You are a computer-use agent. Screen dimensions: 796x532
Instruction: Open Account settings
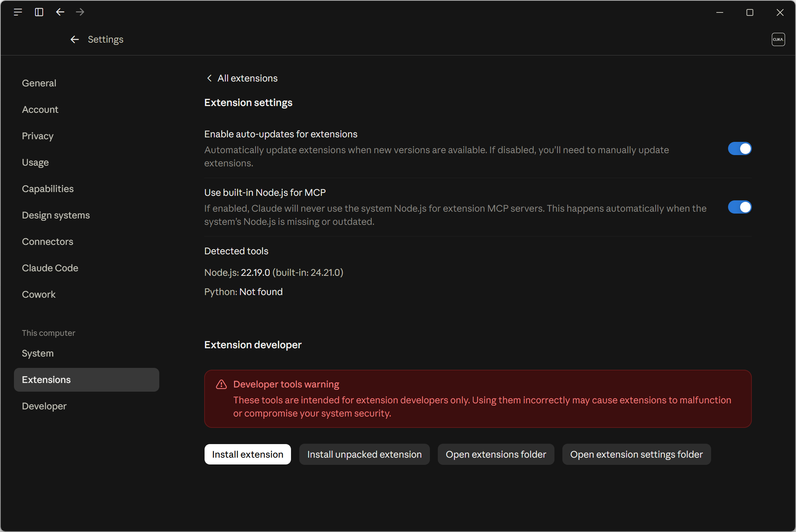[x=86, y=109]
